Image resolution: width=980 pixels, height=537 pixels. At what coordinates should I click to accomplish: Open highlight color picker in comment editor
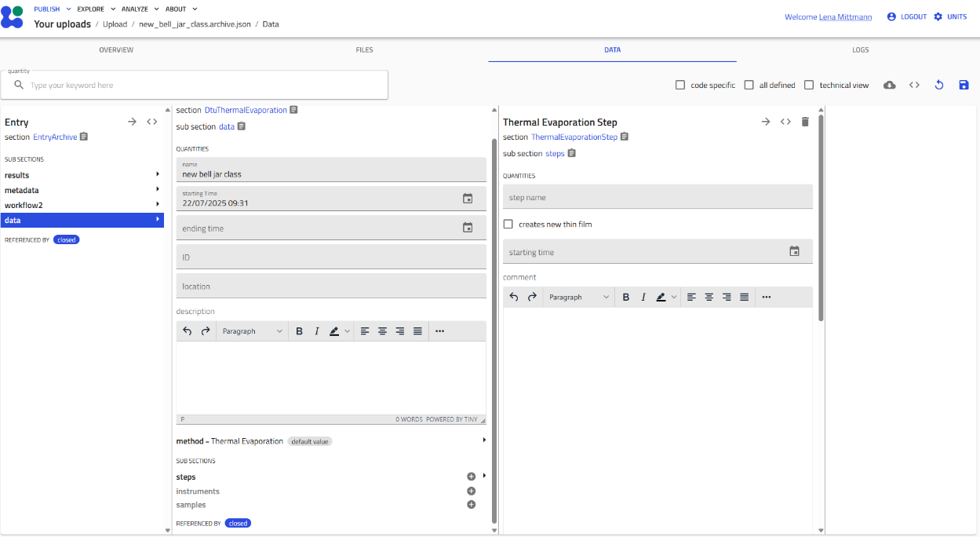pyautogui.click(x=674, y=297)
